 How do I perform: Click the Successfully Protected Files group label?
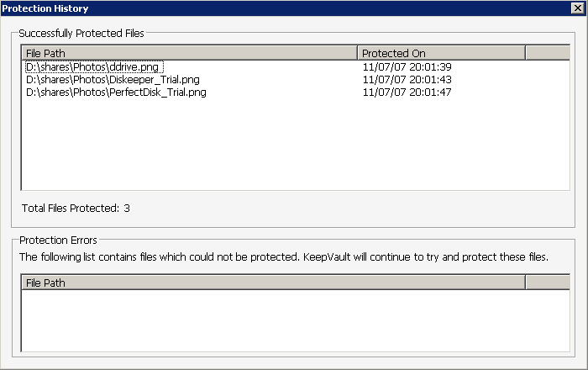[81, 33]
